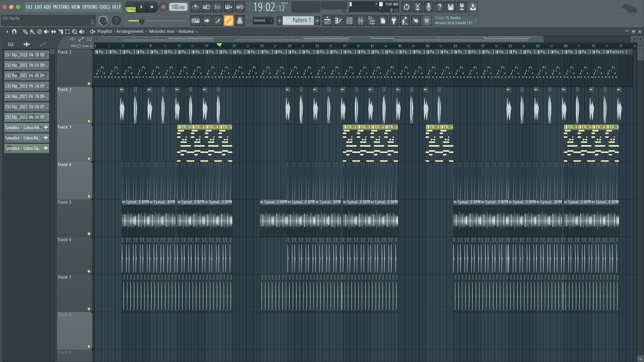Save the project with floppy icon

pyautogui.click(x=451, y=7)
